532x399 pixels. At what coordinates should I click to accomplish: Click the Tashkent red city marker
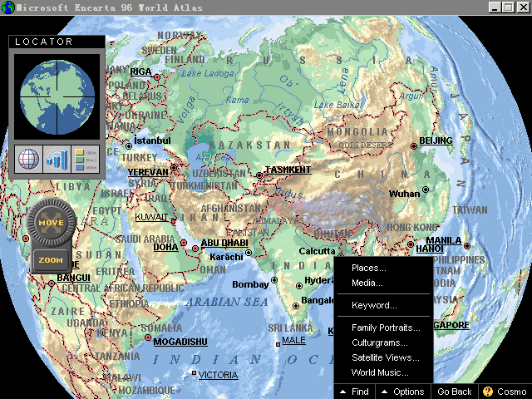point(259,175)
